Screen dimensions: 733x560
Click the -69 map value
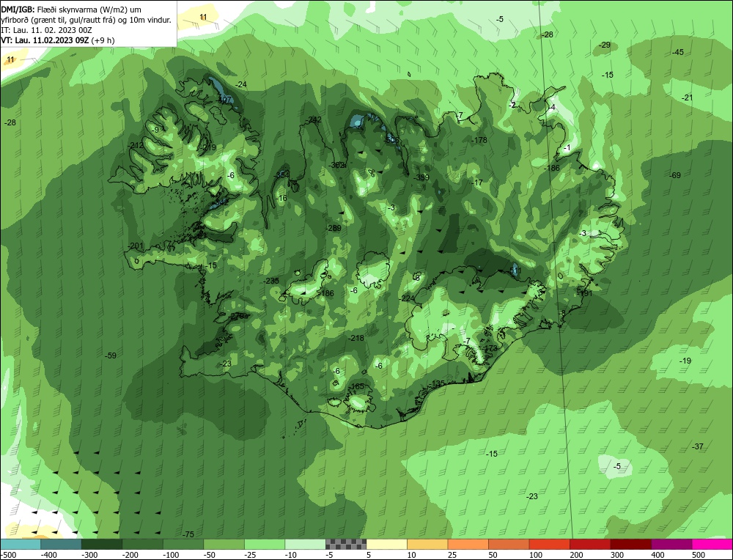(x=675, y=176)
